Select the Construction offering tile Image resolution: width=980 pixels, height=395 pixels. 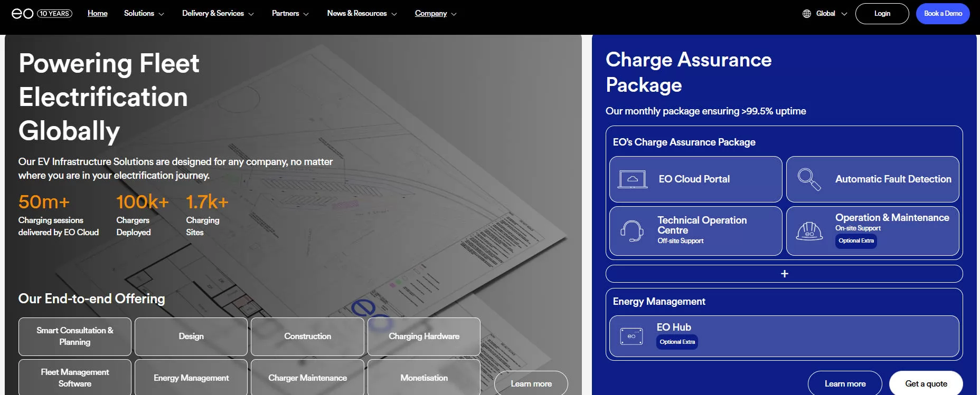click(307, 336)
